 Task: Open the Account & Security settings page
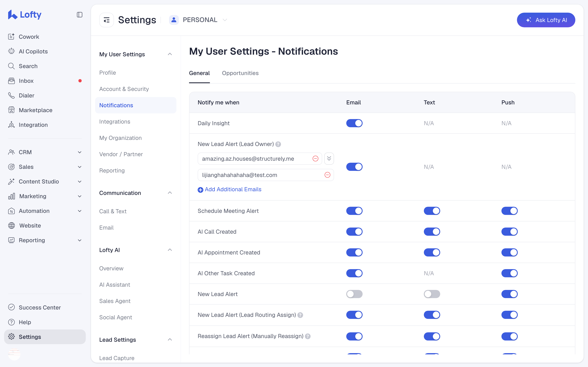coord(124,89)
